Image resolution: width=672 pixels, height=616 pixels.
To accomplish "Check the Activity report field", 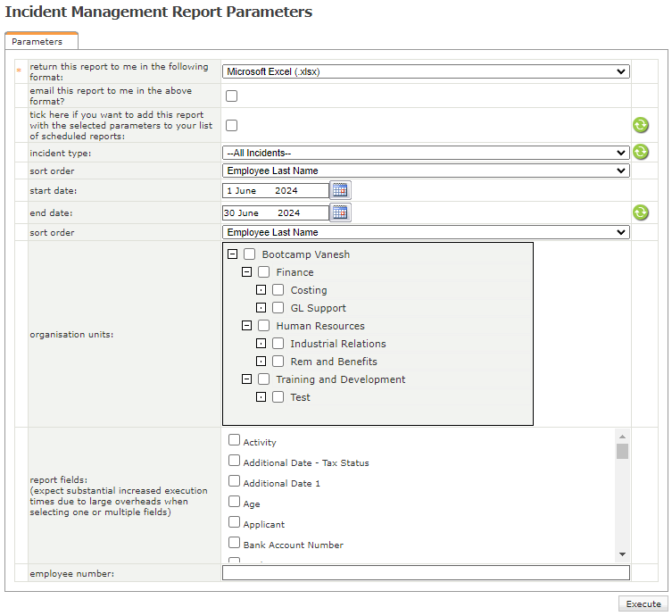I will tap(234, 440).
